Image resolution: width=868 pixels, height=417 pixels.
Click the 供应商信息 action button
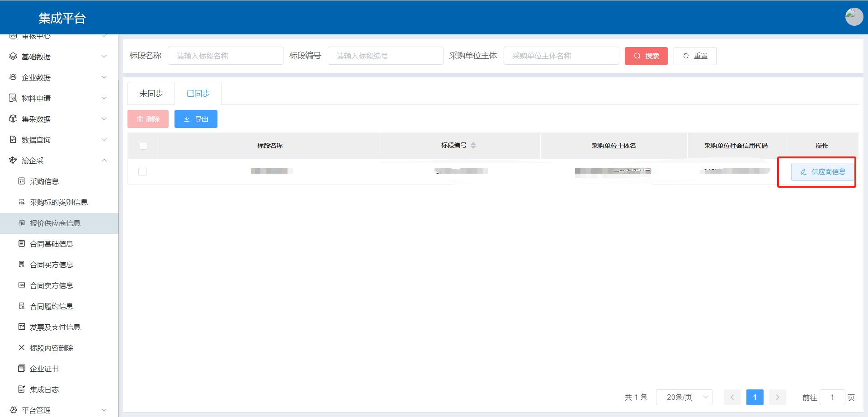822,172
